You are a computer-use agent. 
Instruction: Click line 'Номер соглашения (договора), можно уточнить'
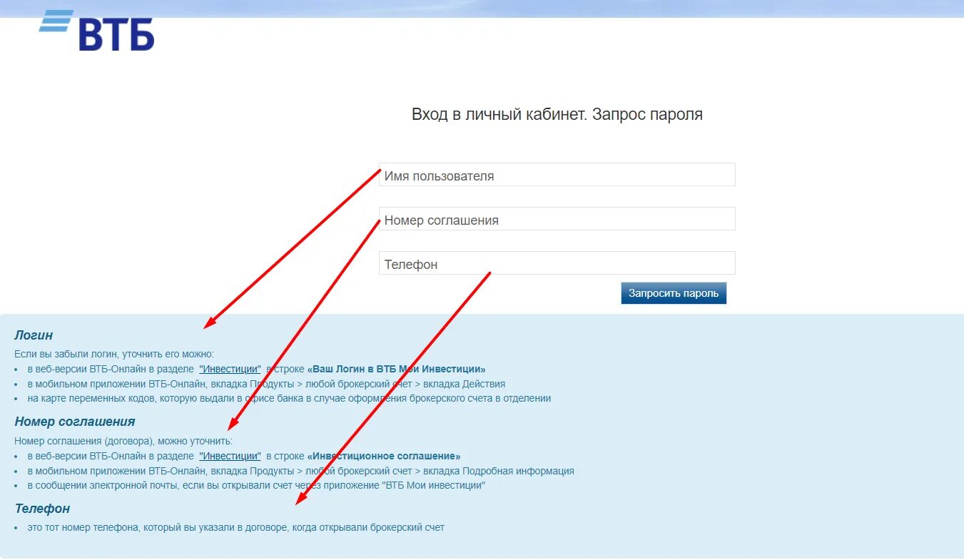[123, 441]
